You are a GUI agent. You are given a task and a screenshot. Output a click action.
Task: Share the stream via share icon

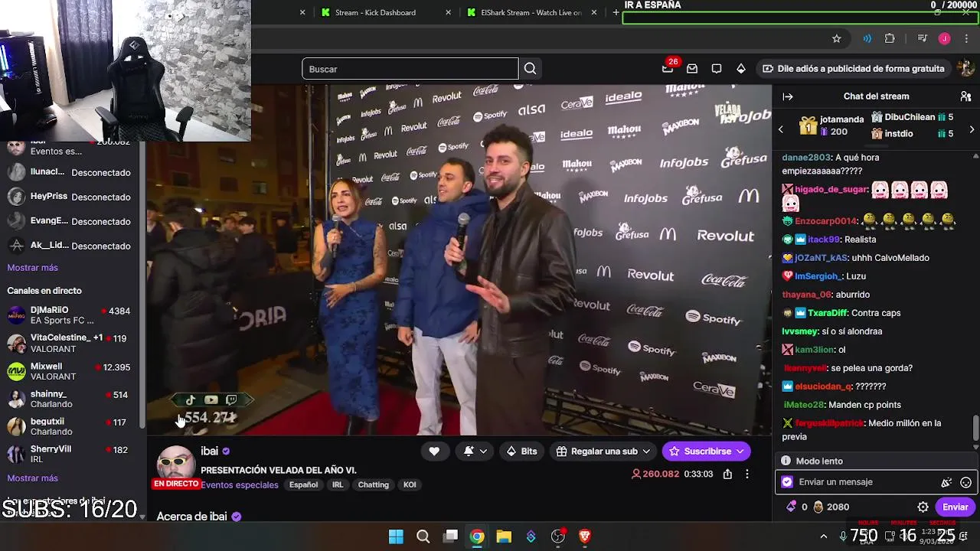coord(727,474)
